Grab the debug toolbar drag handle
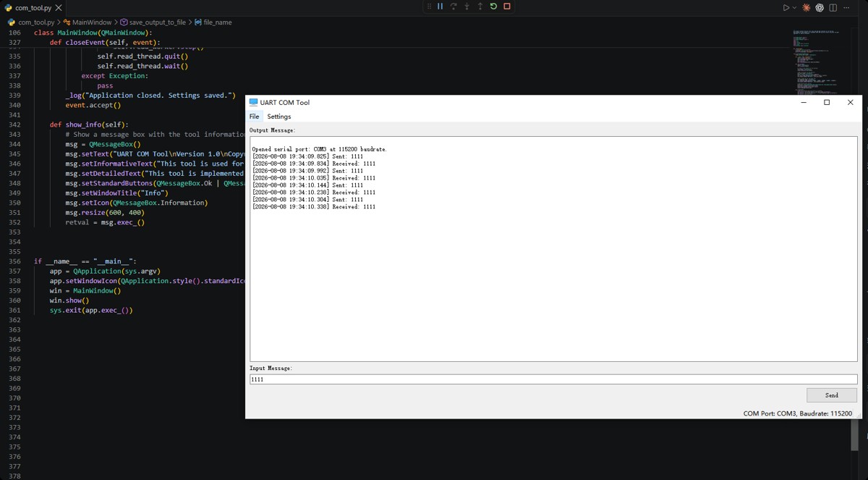 pyautogui.click(x=429, y=7)
